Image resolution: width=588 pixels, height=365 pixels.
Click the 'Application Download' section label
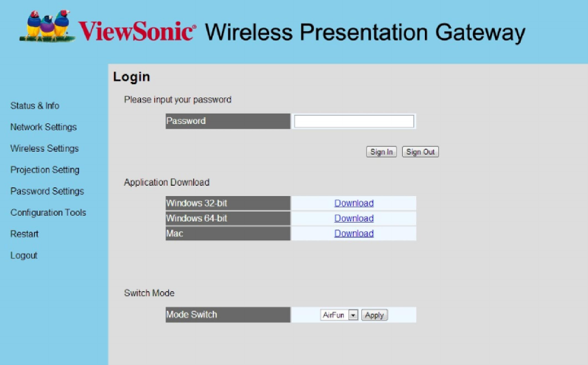tap(167, 182)
